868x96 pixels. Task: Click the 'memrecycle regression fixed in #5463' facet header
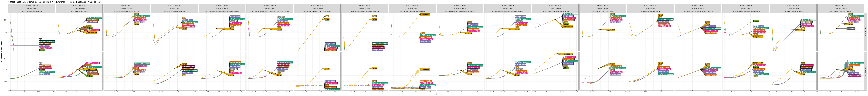coord(746,11)
